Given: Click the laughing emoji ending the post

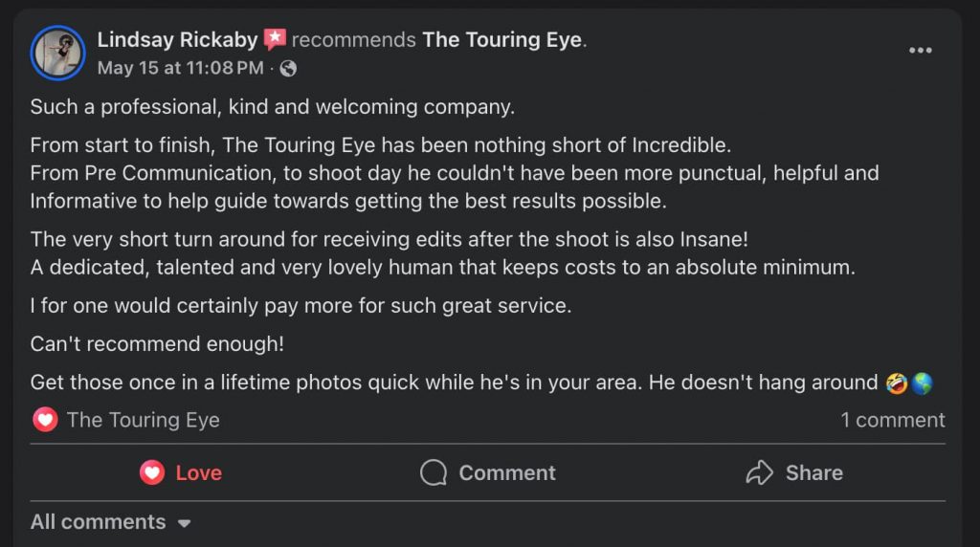Looking at the screenshot, I should (898, 383).
